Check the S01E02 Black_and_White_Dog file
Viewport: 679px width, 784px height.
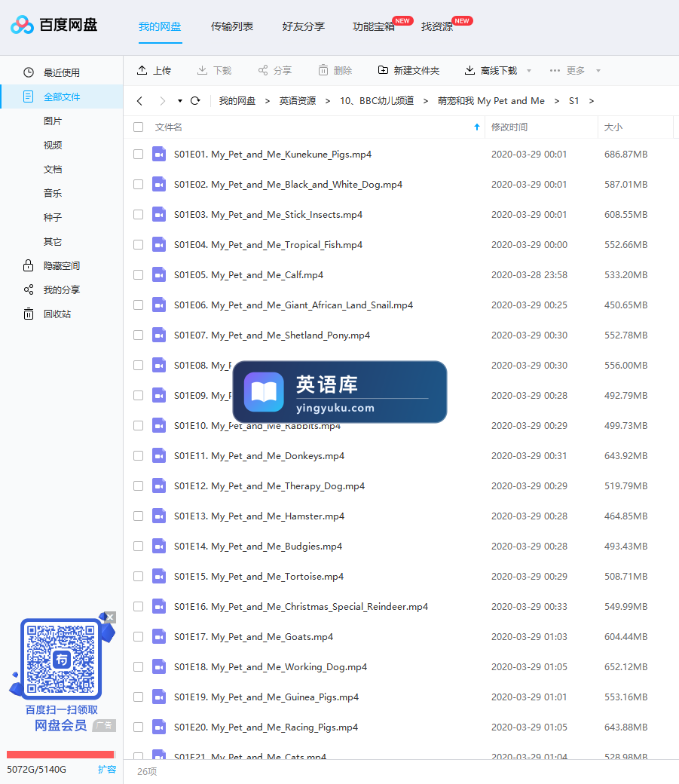139,185
